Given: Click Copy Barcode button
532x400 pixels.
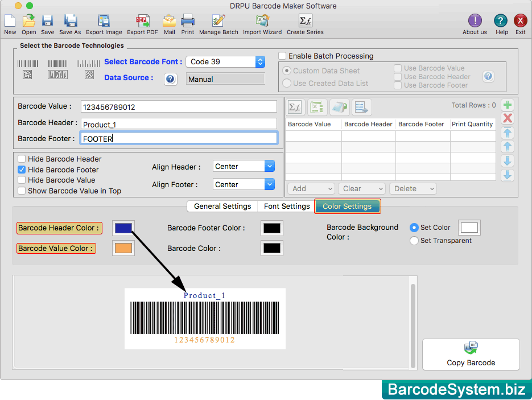Looking at the screenshot, I should [x=471, y=354].
